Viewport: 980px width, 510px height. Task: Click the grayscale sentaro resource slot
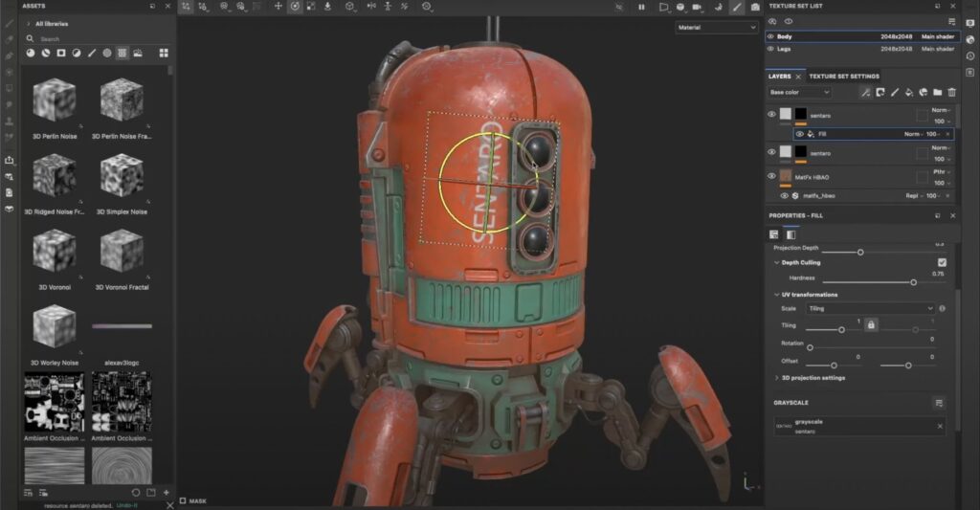coord(859,426)
